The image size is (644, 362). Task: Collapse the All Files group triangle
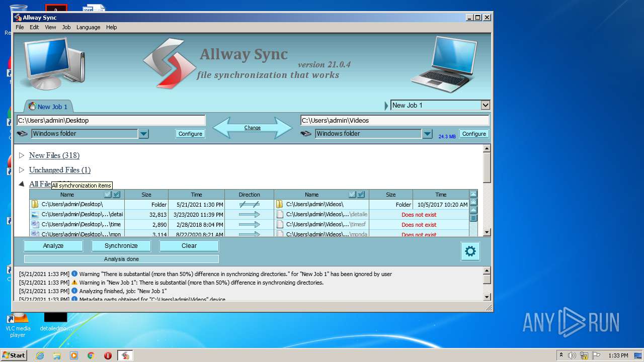click(x=22, y=184)
